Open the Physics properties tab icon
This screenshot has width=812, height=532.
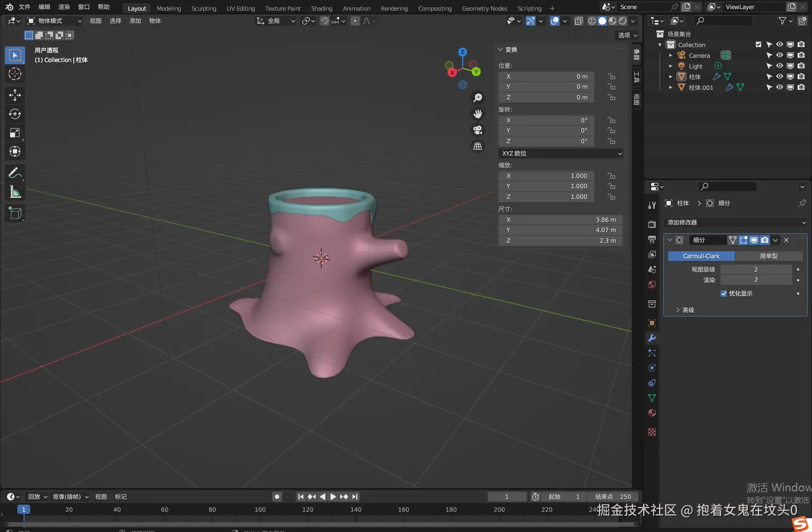[x=652, y=368]
